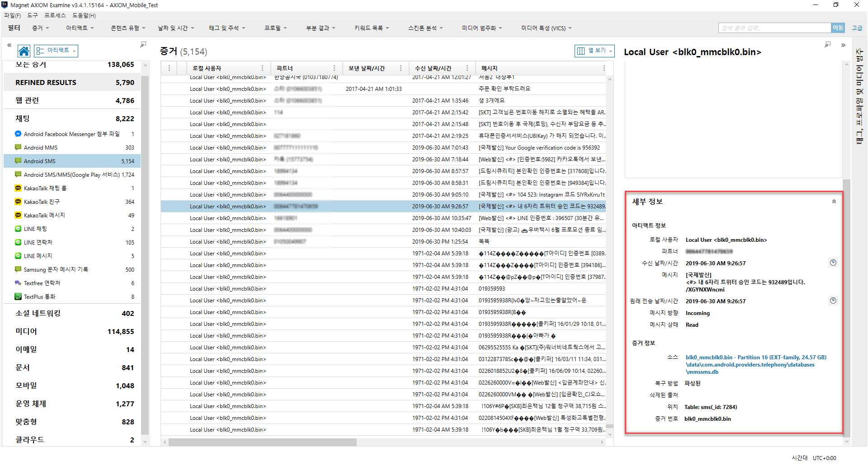Screen dimensions: 868x470
Task: Sort by the Received date/time column header
Action: [x=433, y=68]
